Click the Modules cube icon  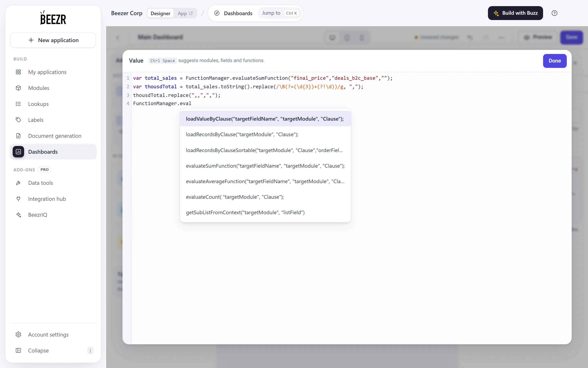tap(18, 88)
